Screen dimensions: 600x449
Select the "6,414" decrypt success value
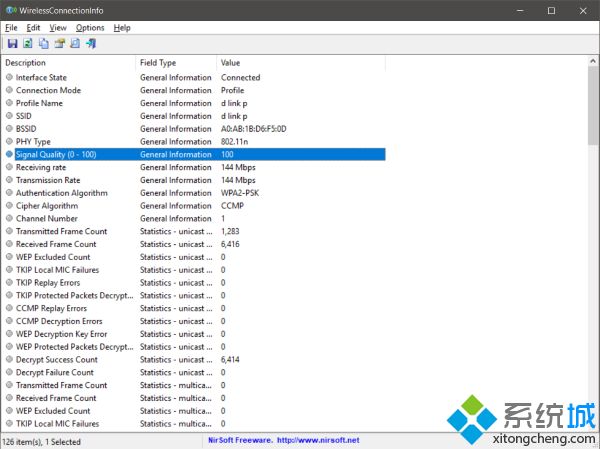pos(230,359)
